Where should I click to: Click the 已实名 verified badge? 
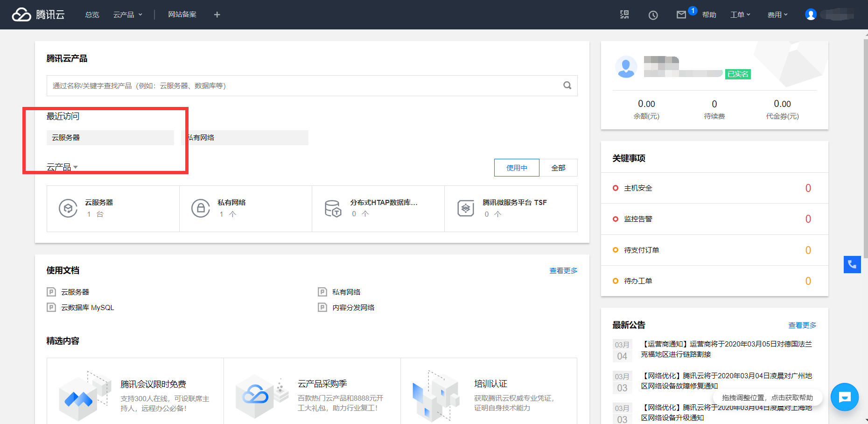[738, 74]
